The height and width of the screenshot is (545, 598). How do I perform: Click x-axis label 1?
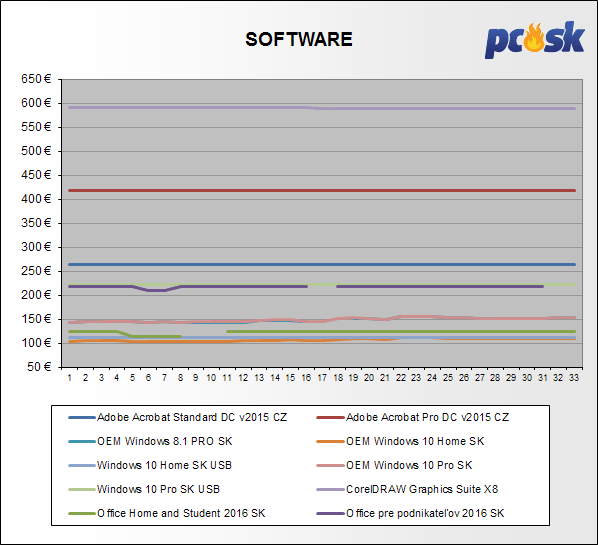click(70, 378)
